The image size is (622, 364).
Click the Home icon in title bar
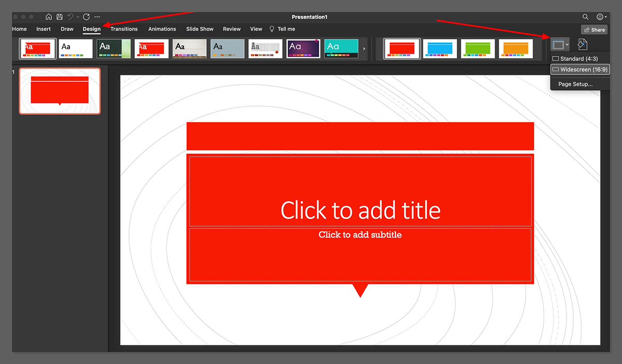point(49,17)
